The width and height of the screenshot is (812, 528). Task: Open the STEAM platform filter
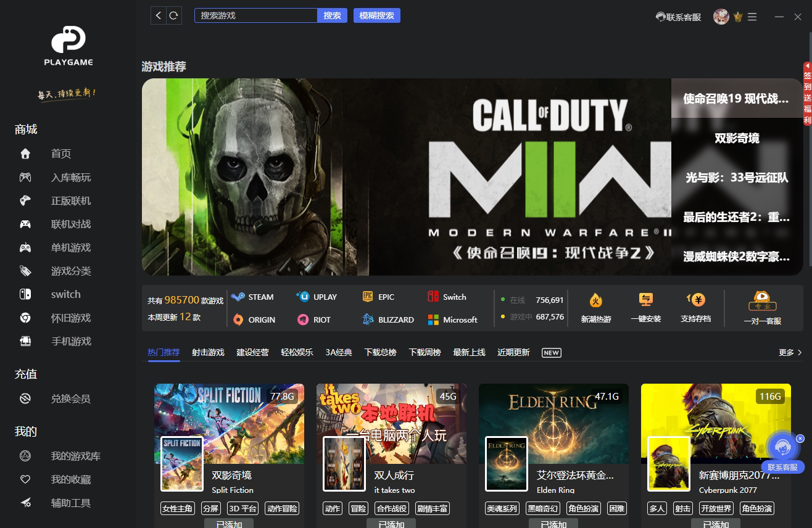coord(252,297)
